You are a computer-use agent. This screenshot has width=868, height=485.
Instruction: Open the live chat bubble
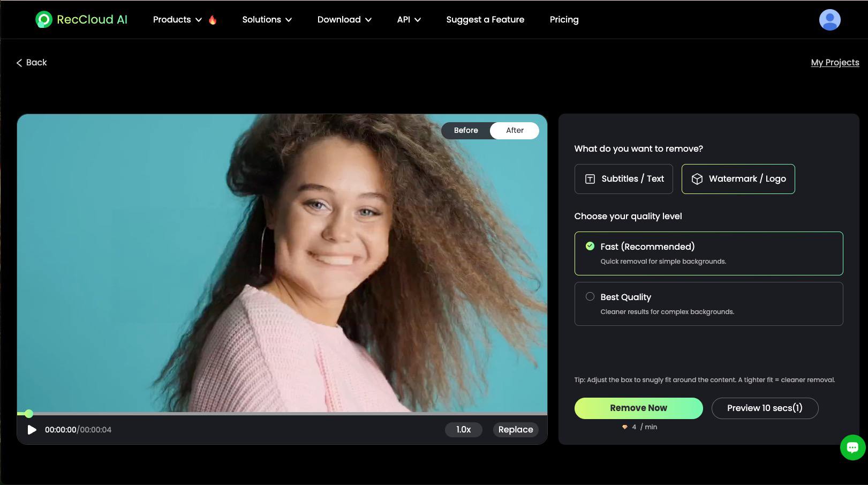852,447
